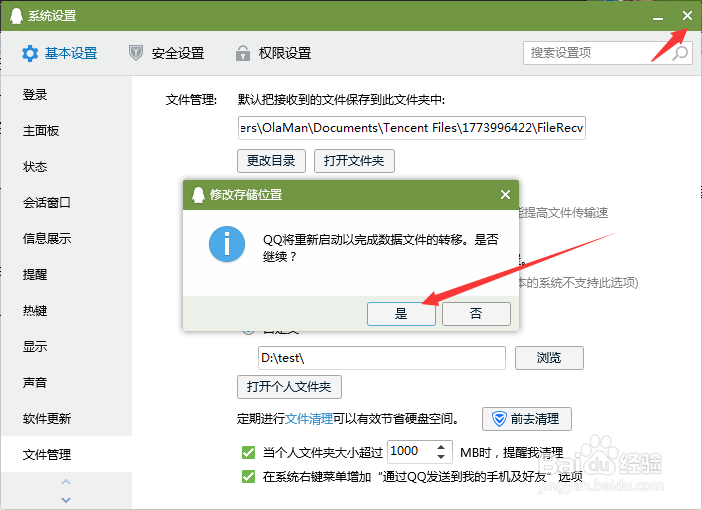702x510 pixels.
Task: Select 文件管理 in the sidebar
Action: (x=66, y=454)
